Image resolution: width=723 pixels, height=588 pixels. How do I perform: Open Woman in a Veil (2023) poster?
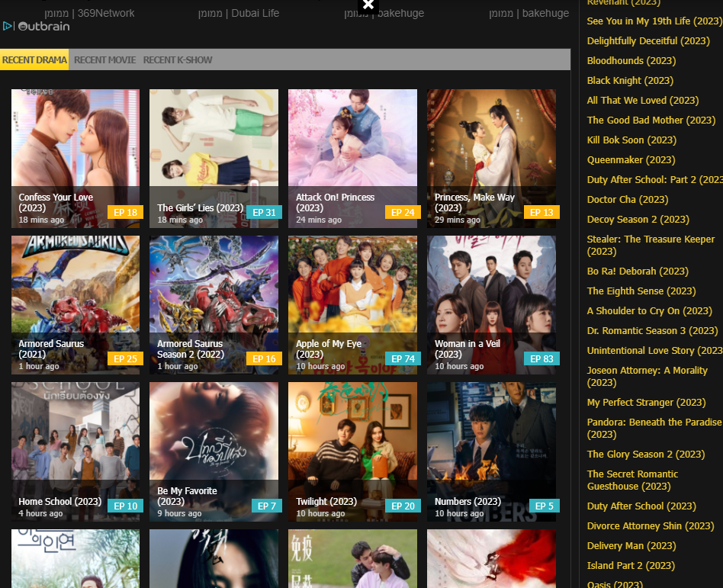[x=491, y=305]
